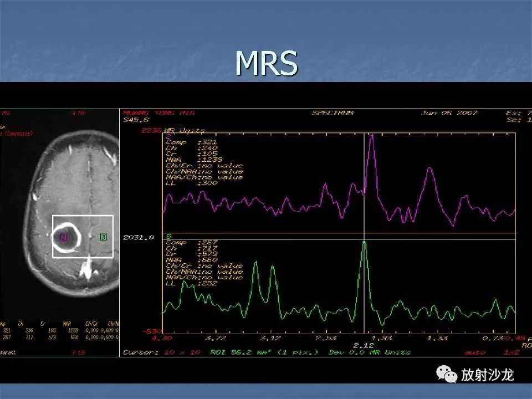Click 'Comp :267' in the green spectrum legend
532x399 pixels.
point(191,242)
